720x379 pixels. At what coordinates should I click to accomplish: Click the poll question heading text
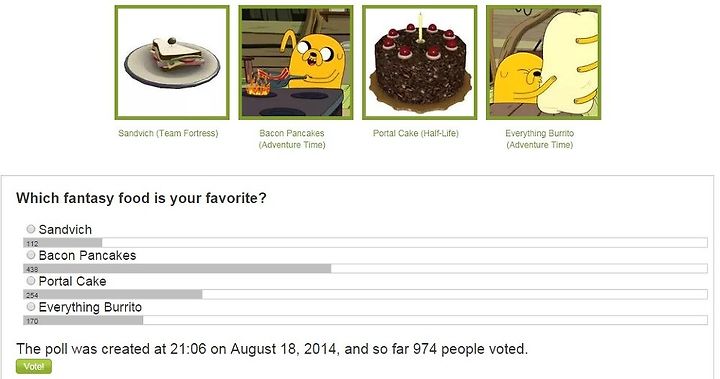(x=141, y=198)
